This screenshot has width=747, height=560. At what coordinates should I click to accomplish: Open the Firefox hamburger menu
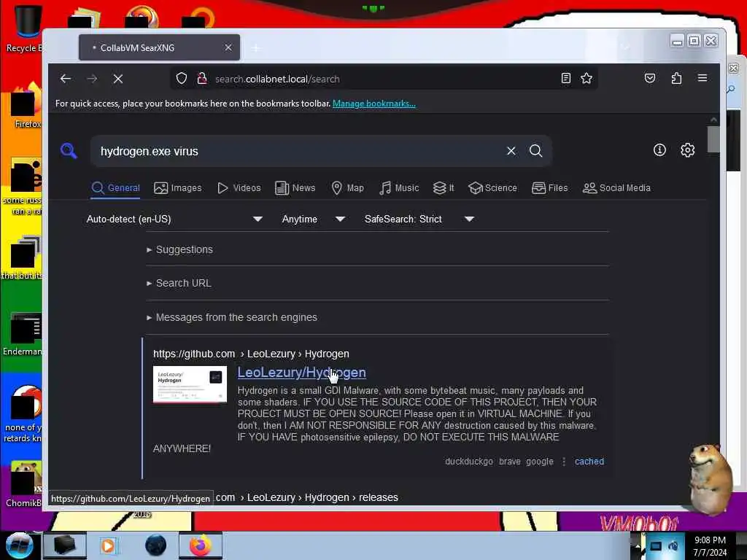tap(703, 78)
